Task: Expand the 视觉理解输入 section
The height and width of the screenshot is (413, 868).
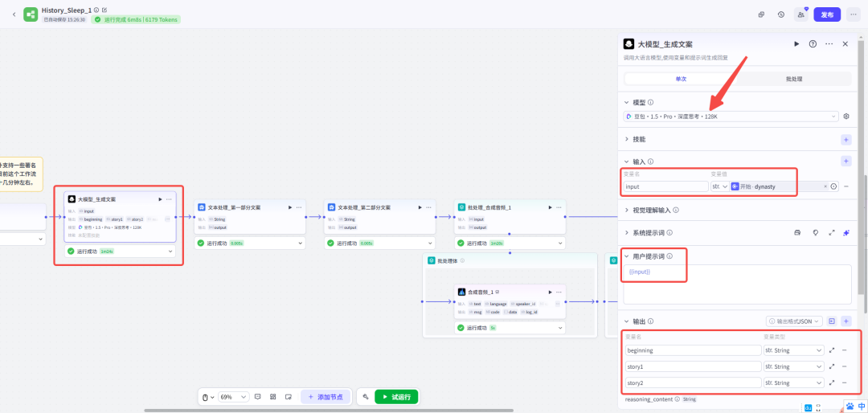Action: click(627, 211)
